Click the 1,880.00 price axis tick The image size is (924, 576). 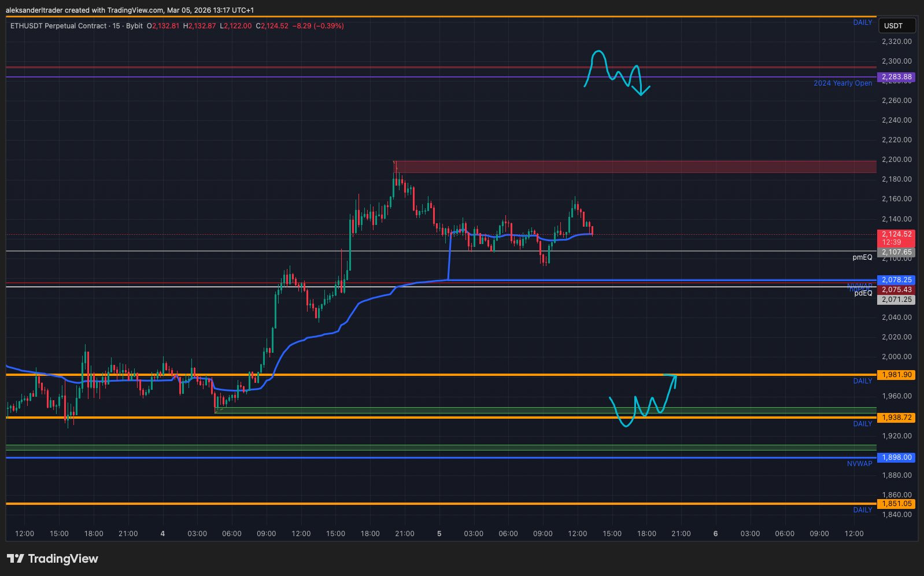897,475
